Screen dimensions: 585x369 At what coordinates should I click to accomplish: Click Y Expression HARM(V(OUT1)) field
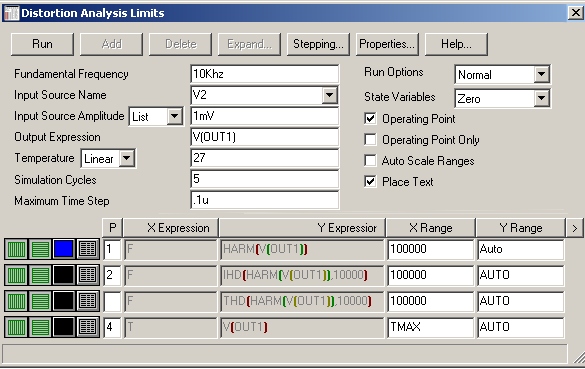coord(302,249)
